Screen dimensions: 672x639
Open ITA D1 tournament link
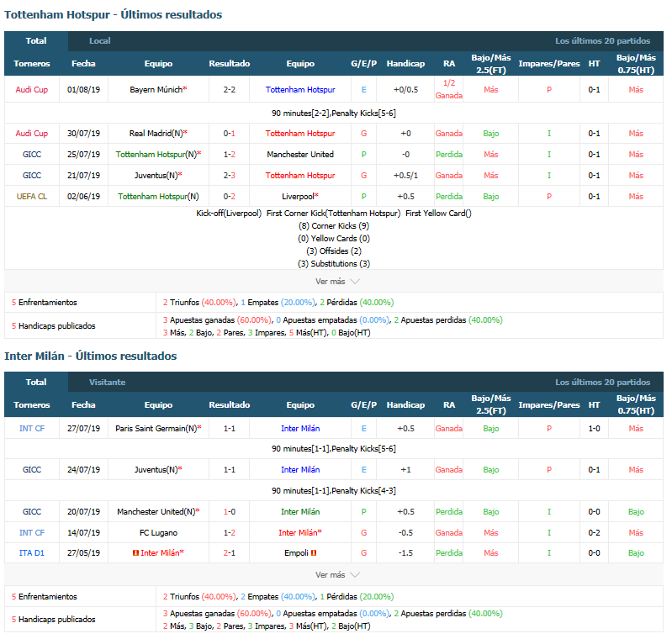coord(32,553)
